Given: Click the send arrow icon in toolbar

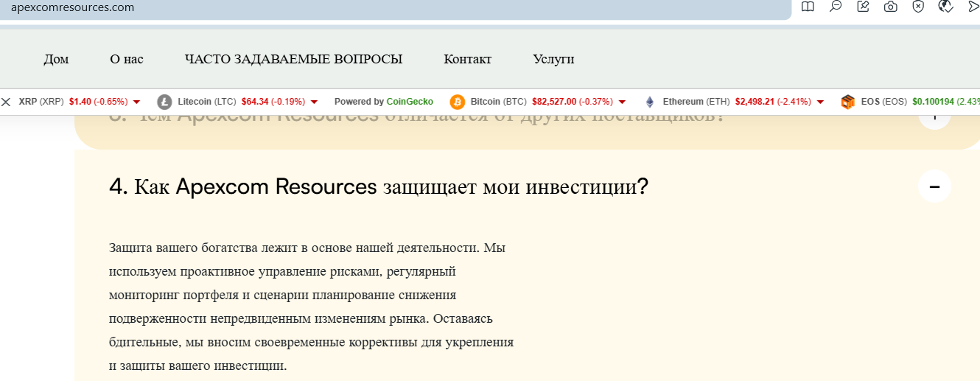Looking at the screenshot, I should (973, 7).
